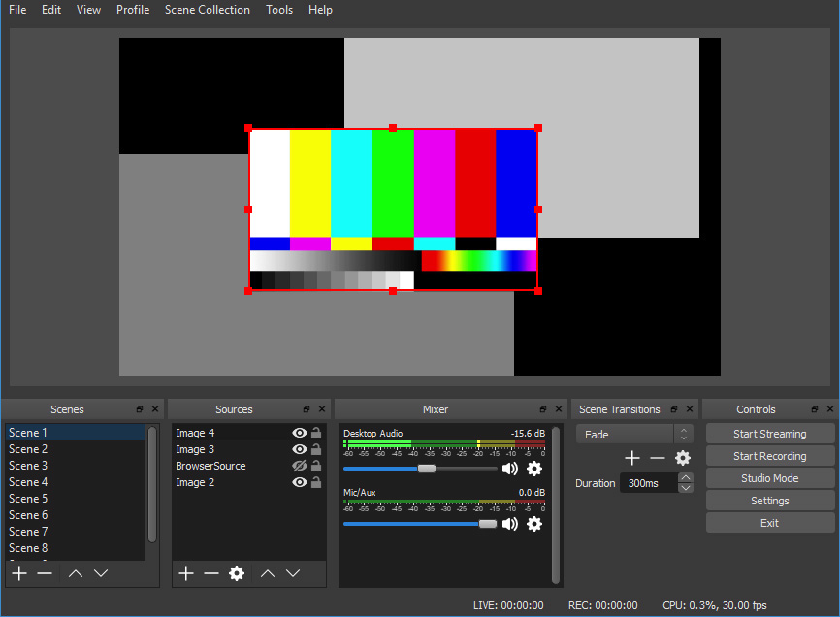Open the Fade transition dropdown

click(x=634, y=435)
